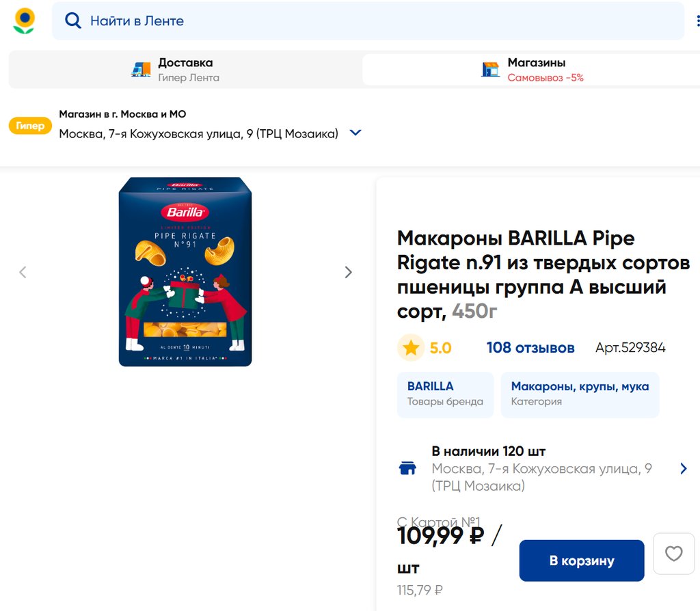Viewport: 700px width, 611px height.
Task: Expand the store address dropdown chevron
Action: (355, 133)
